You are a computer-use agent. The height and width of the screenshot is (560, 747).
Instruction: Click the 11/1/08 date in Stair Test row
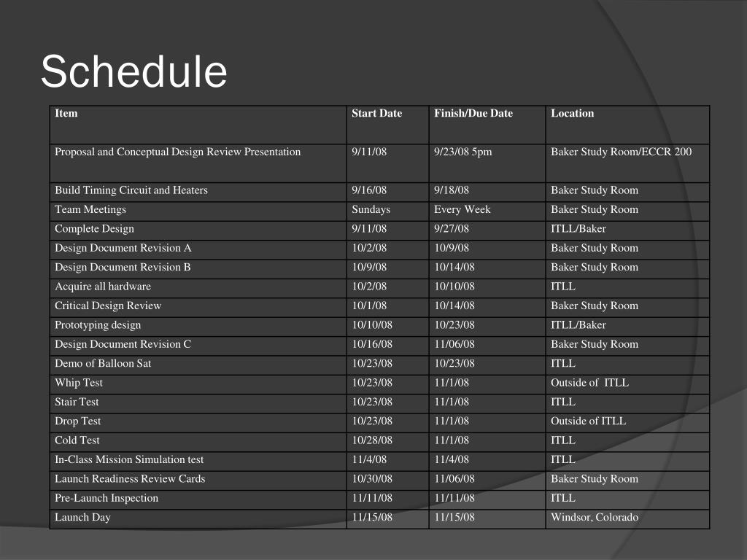coord(451,402)
